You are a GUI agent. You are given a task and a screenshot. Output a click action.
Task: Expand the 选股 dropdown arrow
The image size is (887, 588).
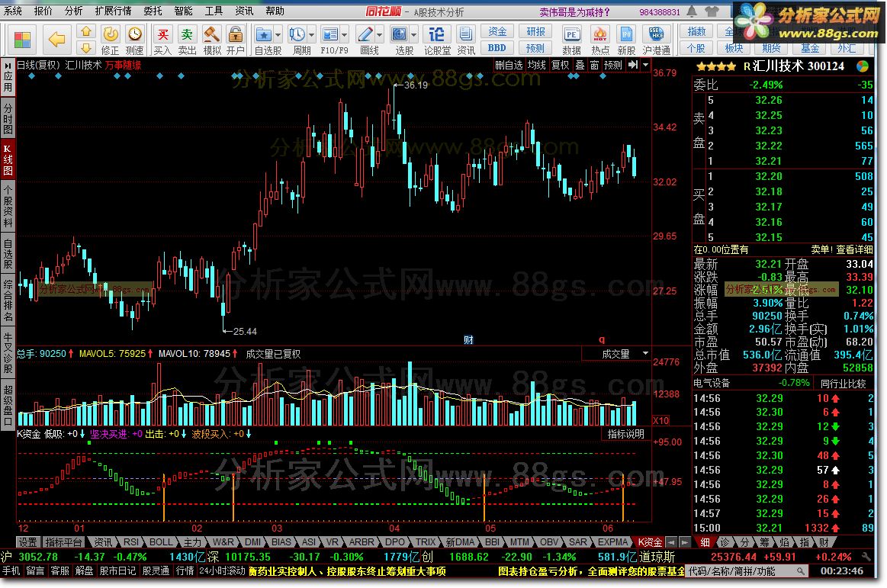point(414,35)
